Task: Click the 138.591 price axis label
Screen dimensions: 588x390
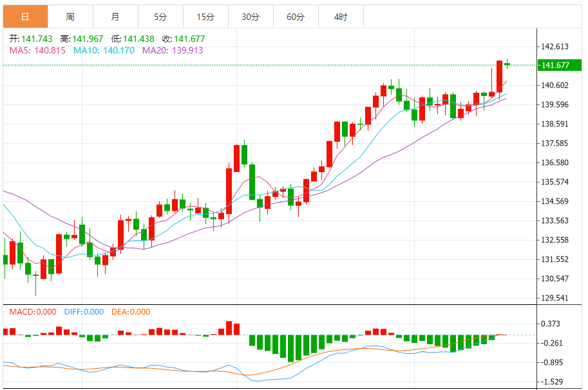Action: [555, 124]
